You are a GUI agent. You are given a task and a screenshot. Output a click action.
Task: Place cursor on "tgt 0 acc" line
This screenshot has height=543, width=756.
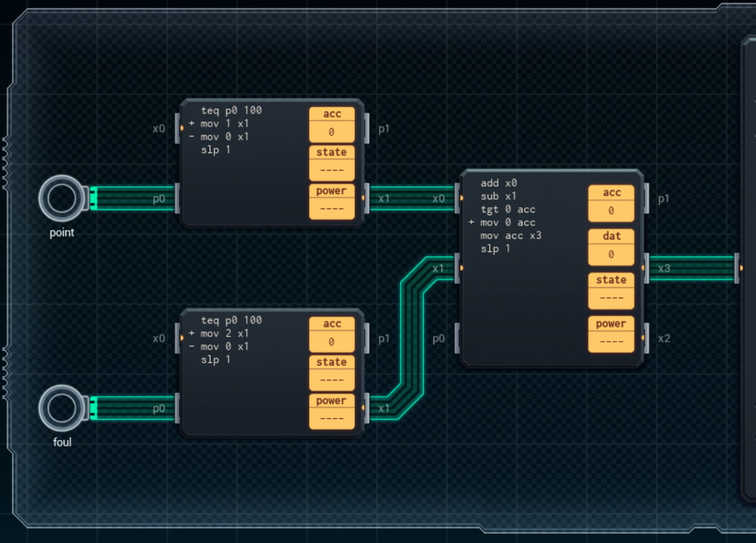pyautogui.click(x=507, y=209)
